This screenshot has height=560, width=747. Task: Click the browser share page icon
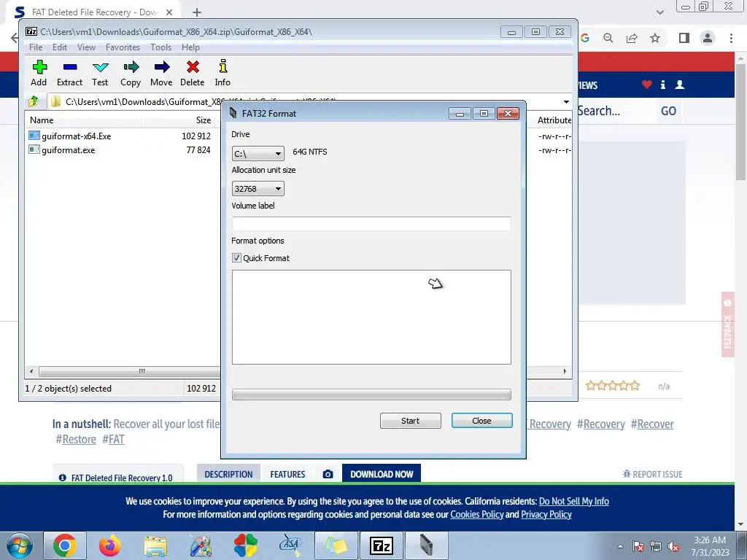(632, 38)
